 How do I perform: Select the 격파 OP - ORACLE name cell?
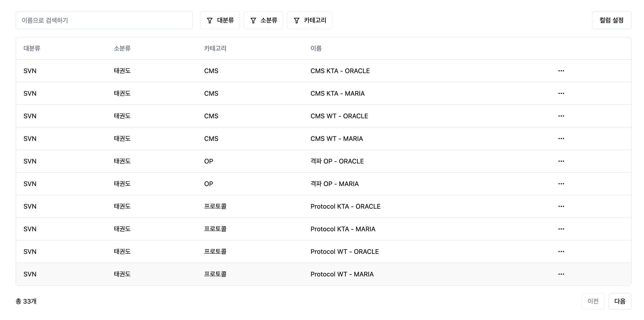point(337,161)
